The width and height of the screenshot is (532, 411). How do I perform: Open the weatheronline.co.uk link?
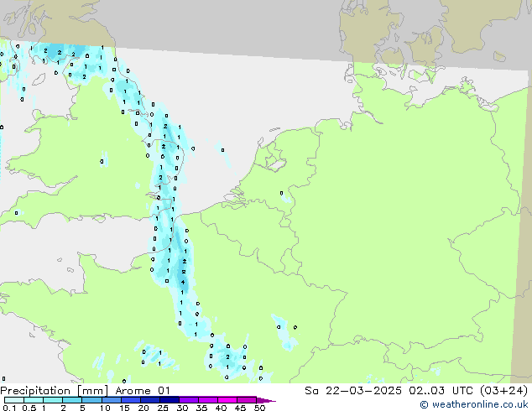pyautogui.click(x=474, y=404)
